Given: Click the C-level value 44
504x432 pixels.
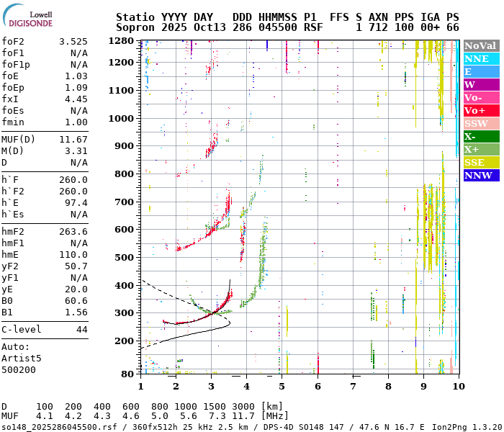Looking at the screenshot, I should point(81,329).
